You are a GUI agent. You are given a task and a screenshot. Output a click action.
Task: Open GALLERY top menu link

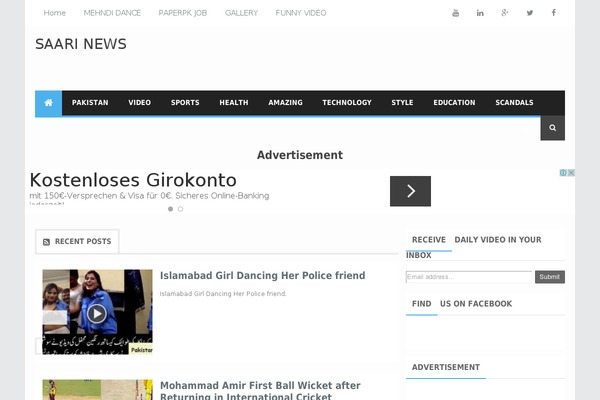241,13
